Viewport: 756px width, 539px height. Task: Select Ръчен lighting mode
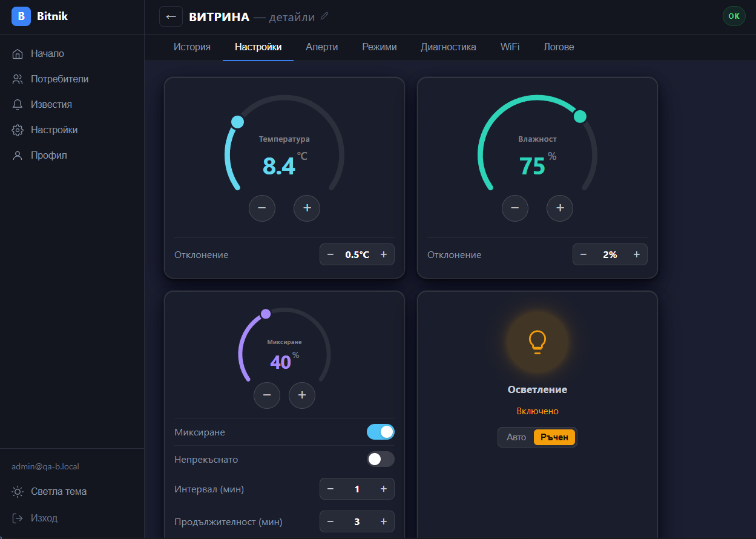tap(554, 437)
